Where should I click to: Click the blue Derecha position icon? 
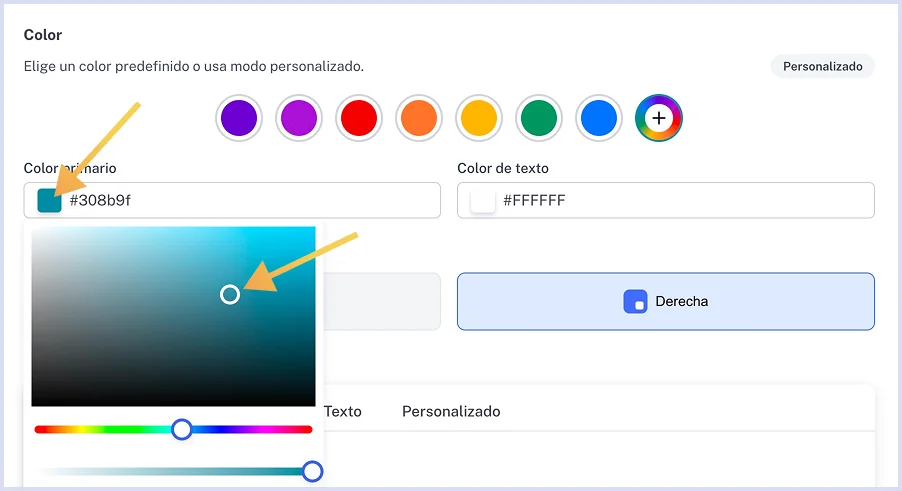tap(635, 301)
